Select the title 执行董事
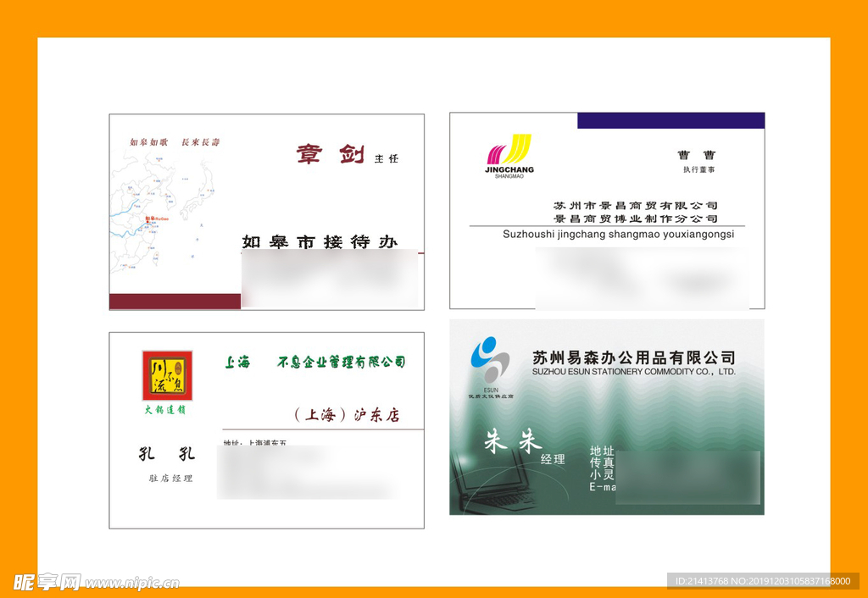The width and height of the screenshot is (868, 598). [x=698, y=170]
